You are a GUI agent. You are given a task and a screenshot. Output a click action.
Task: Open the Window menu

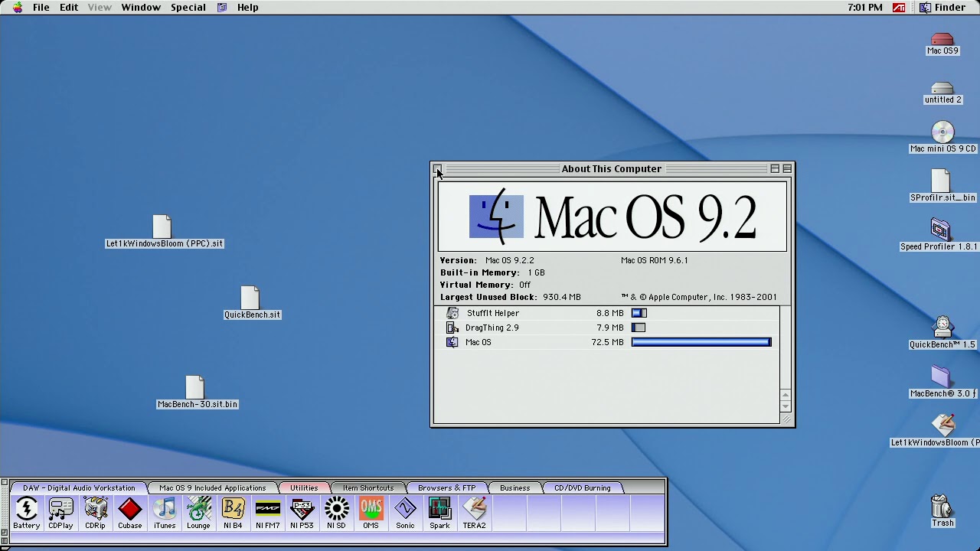[x=141, y=7]
